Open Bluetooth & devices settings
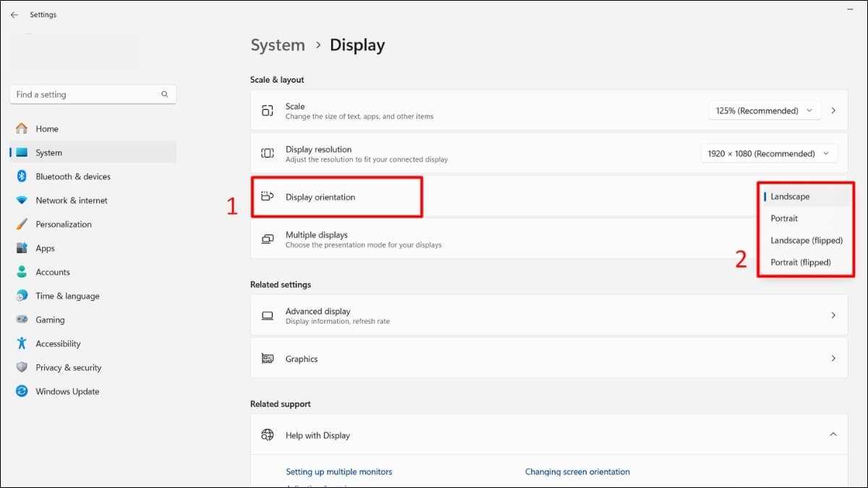This screenshot has height=488, width=868. point(93,176)
